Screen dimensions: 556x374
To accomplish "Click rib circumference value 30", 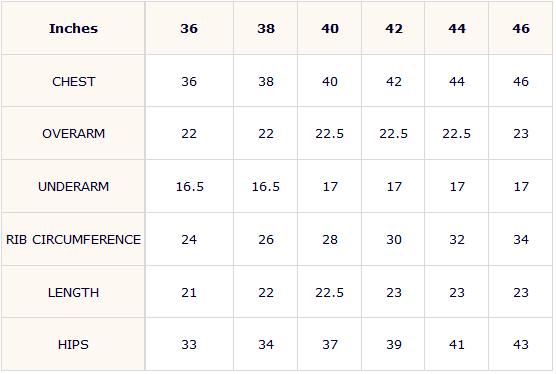I will tap(394, 240).
